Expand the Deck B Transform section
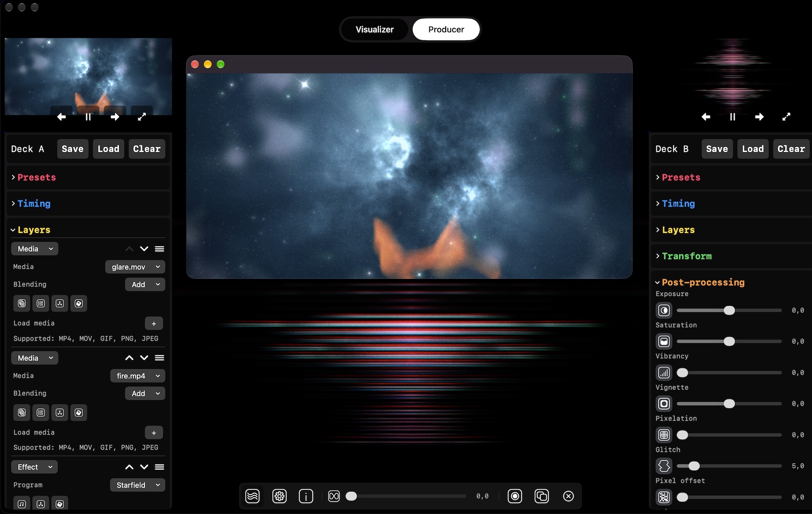Image resolution: width=812 pixels, height=514 pixels. [x=731, y=256]
